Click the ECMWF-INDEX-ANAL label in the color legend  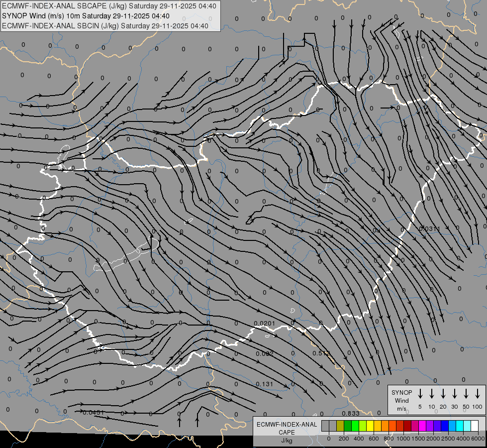[287, 425]
